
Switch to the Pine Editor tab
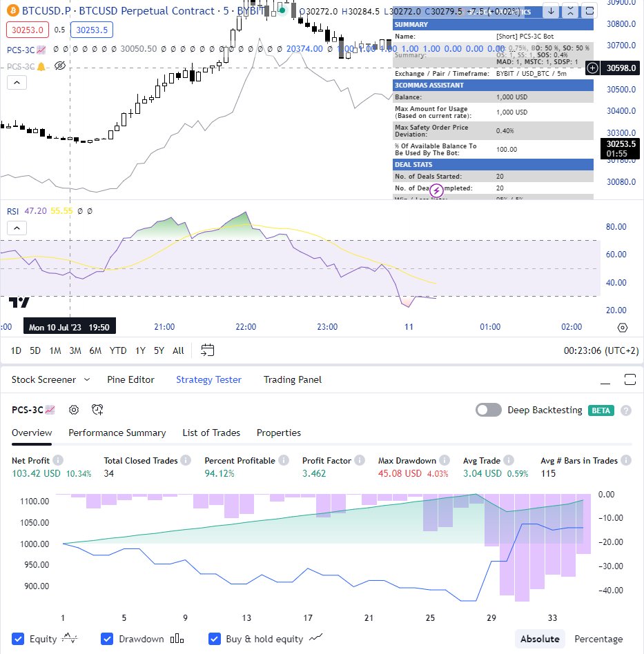pyautogui.click(x=130, y=379)
